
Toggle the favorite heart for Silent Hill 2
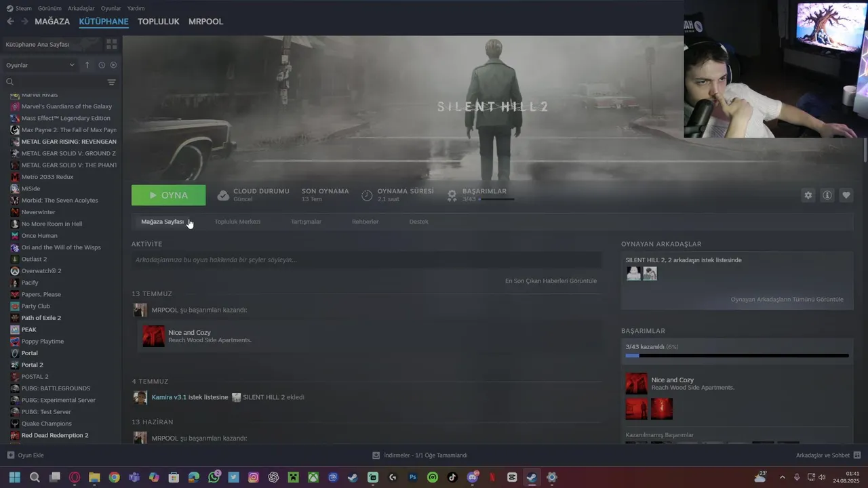click(846, 195)
